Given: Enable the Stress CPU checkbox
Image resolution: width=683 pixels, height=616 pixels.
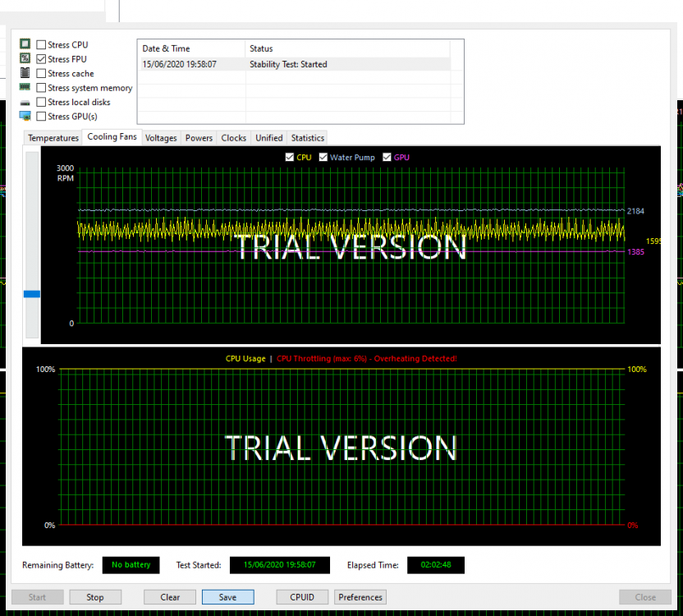Looking at the screenshot, I should pos(41,45).
